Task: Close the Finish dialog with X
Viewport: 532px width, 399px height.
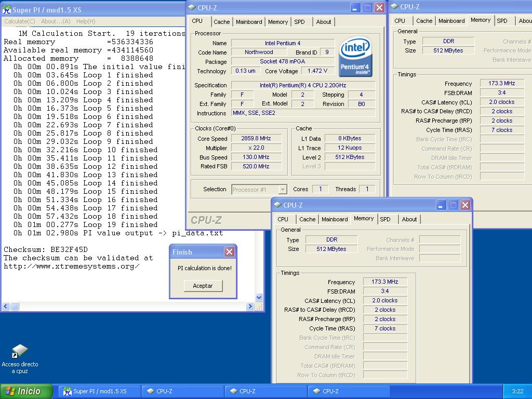Action: 229,252
